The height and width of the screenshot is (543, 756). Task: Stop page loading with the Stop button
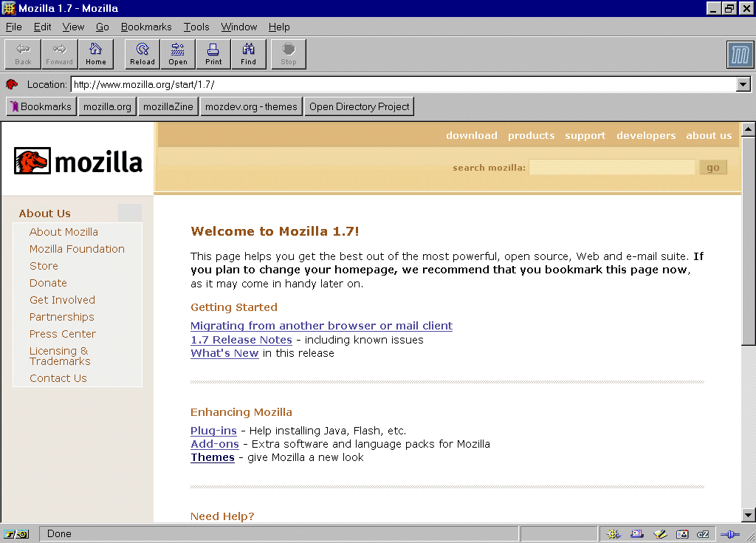click(x=289, y=54)
